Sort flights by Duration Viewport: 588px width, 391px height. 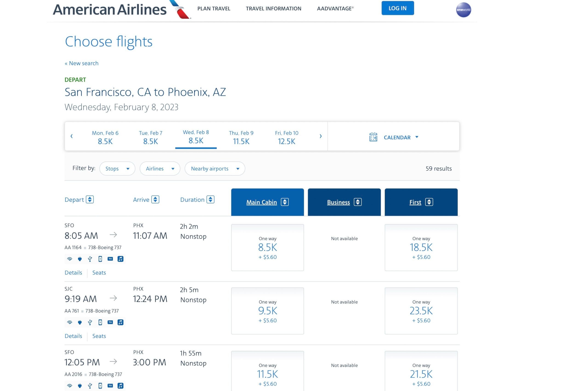210,199
